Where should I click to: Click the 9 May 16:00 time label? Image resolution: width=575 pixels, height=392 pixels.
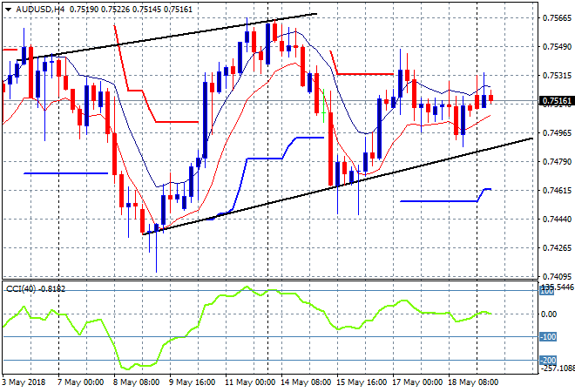[193, 382]
